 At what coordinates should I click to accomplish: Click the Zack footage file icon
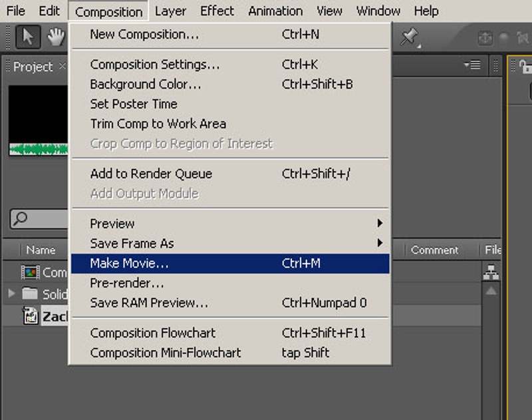[31, 316]
